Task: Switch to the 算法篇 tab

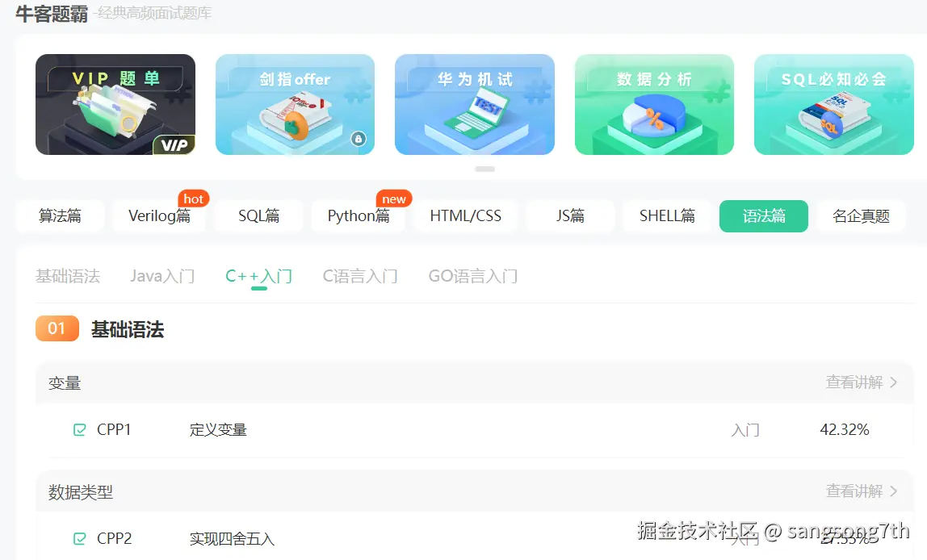Action: (61, 216)
